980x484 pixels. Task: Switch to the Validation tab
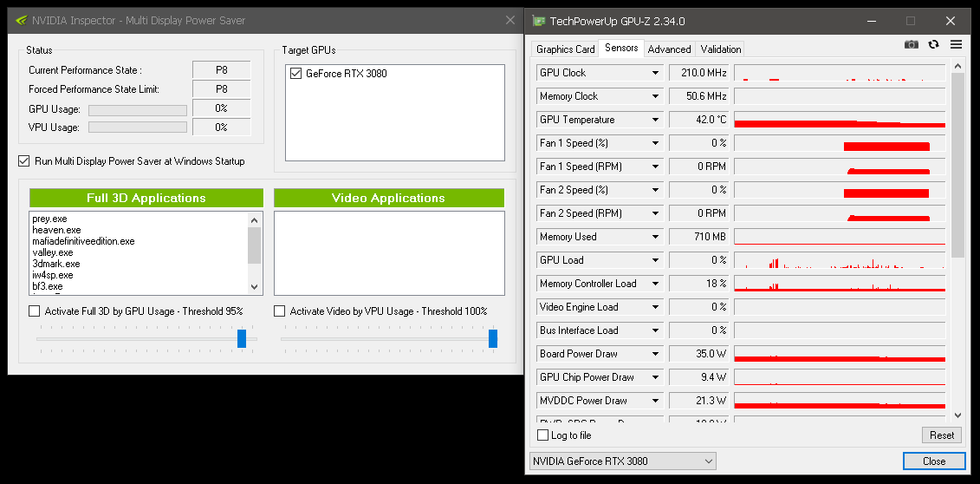tap(721, 49)
